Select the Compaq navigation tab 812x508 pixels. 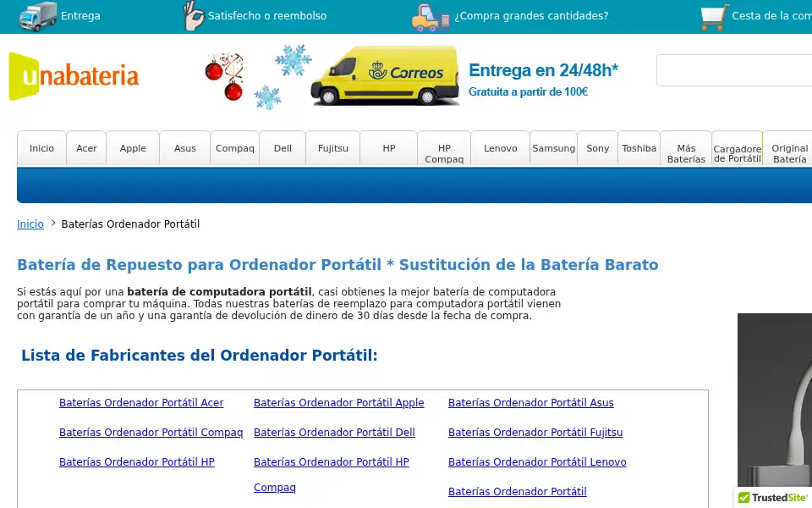point(234,148)
